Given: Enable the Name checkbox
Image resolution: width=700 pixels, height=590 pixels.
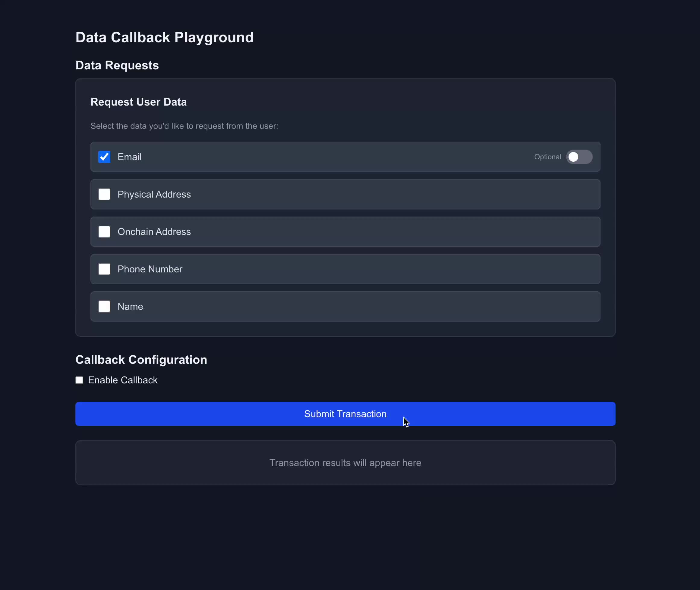Looking at the screenshot, I should pos(104,306).
